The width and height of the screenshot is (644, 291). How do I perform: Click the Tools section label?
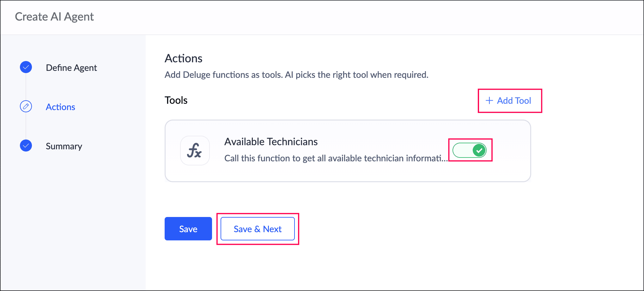coord(176,100)
